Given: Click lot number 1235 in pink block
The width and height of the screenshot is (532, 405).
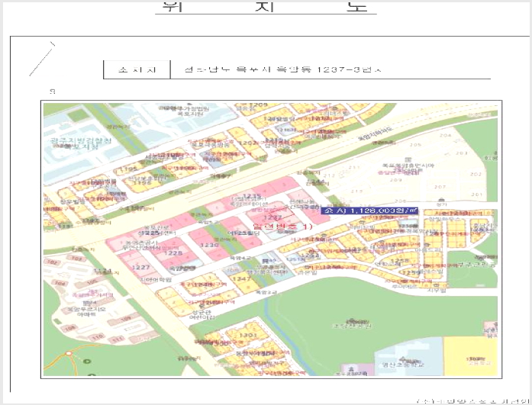Looking at the screenshot, I should coord(252,196).
